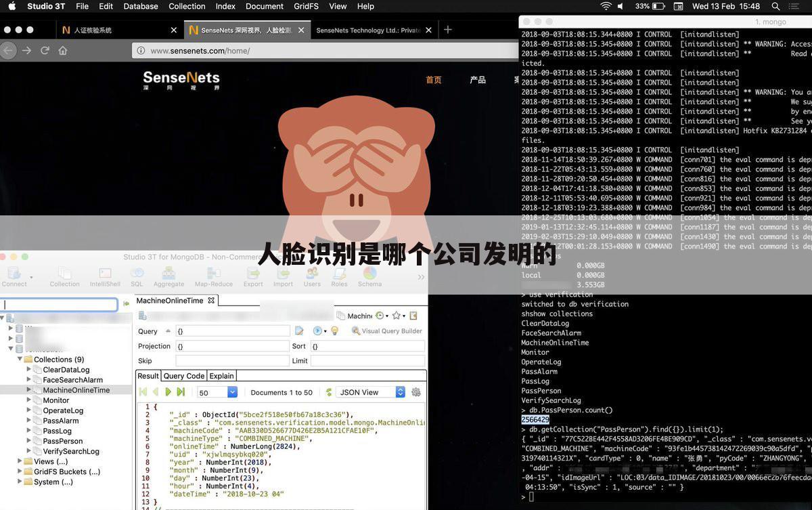Click the SenseNets logo
The width and height of the screenshot is (812, 510).
click(x=181, y=80)
